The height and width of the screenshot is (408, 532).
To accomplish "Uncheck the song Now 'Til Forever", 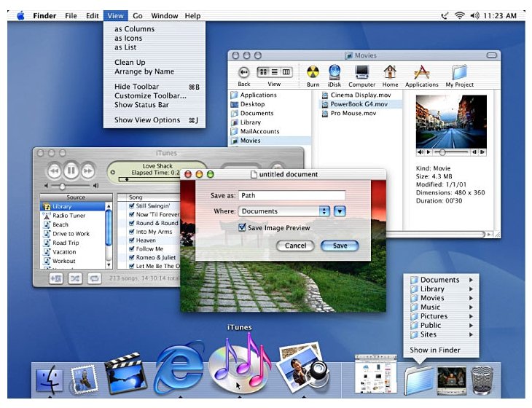I will [x=132, y=214].
